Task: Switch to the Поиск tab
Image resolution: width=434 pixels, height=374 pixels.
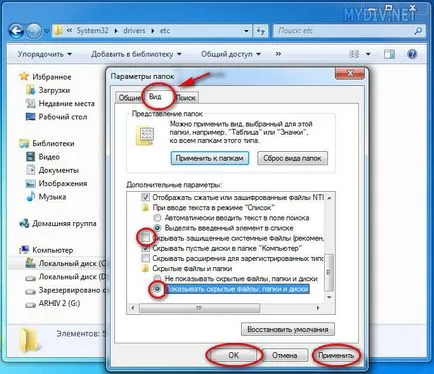Action: coord(186,98)
